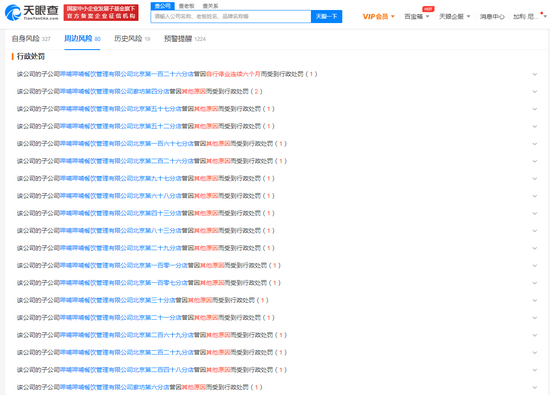Click the 天眼一下 search button

tap(327, 16)
